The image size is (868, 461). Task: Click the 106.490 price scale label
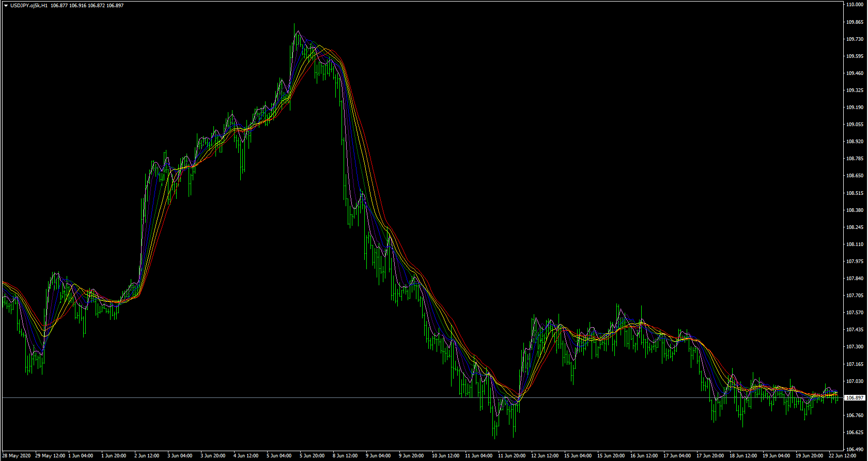(855, 449)
